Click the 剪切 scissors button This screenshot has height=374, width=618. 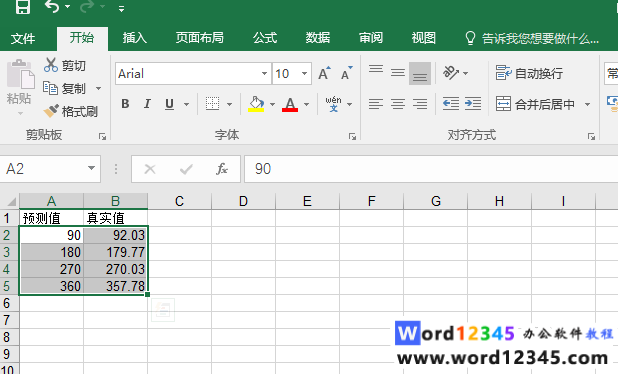(x=65, y=65)
